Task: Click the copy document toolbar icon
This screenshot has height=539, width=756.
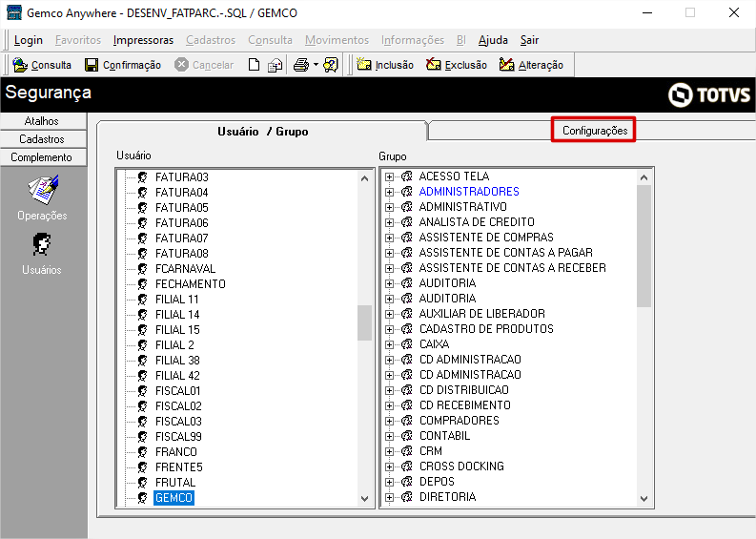Action: pos(276,65)
